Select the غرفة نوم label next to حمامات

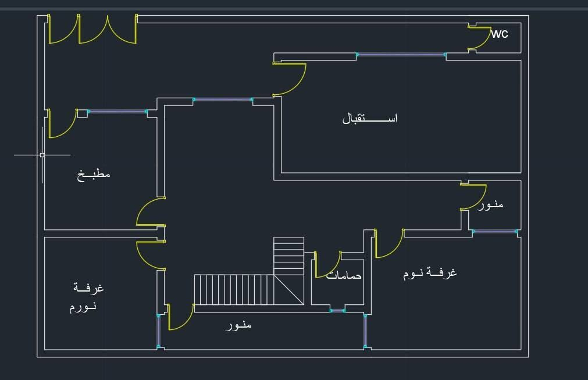coord(430,273)
